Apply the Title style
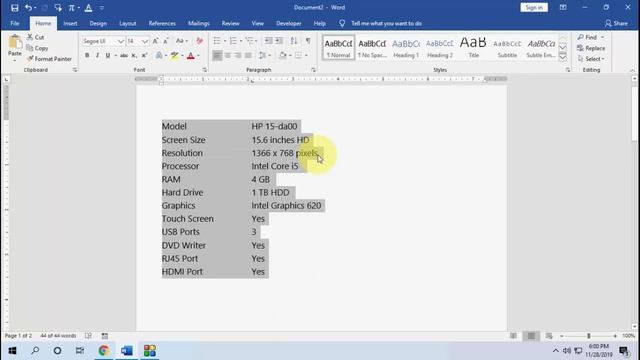 click(x=473, y=48)
